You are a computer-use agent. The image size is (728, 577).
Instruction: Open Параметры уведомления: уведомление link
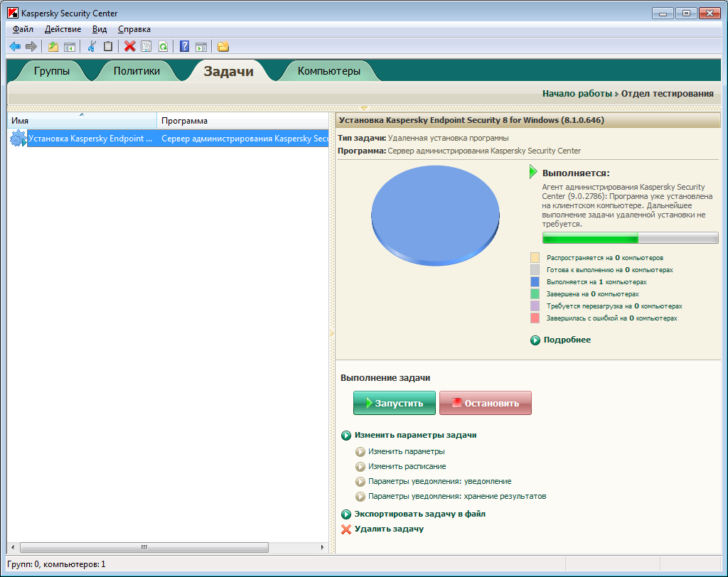(x=439, y=481)
